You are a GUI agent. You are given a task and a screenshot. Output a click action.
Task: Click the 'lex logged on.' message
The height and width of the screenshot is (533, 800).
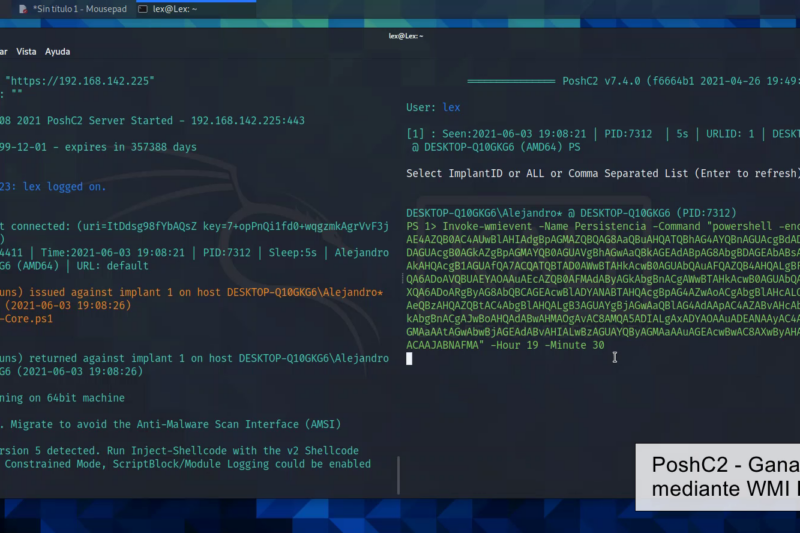(64, 187)
